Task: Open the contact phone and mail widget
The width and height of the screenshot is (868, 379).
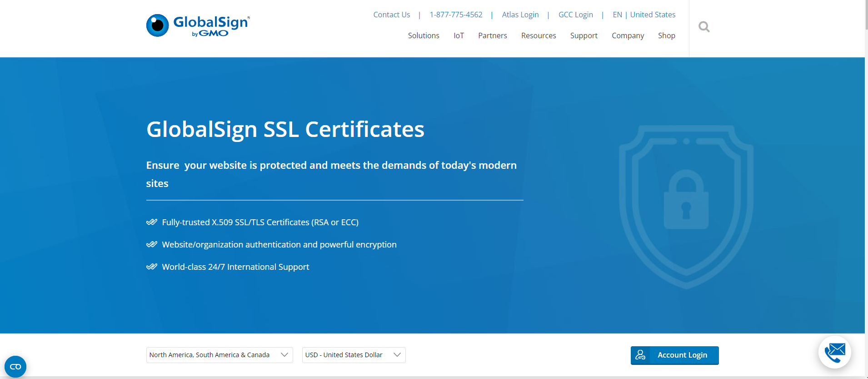Action: 835,352
